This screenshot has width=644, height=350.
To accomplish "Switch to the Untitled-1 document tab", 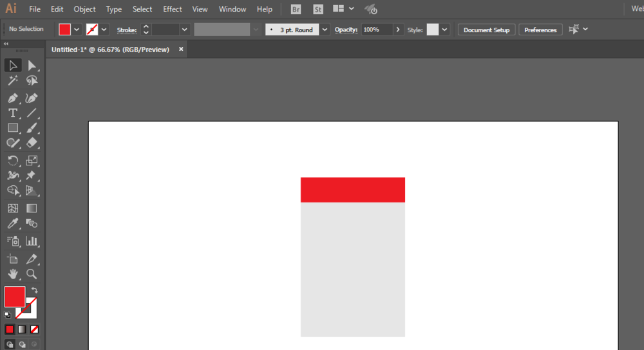I will (110, 50).
